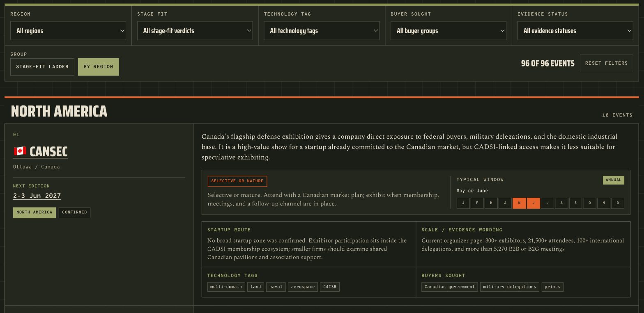644x313 pixels.
Task: Expand the All technology tags dropdown
Action: click(x=322, y=31)
